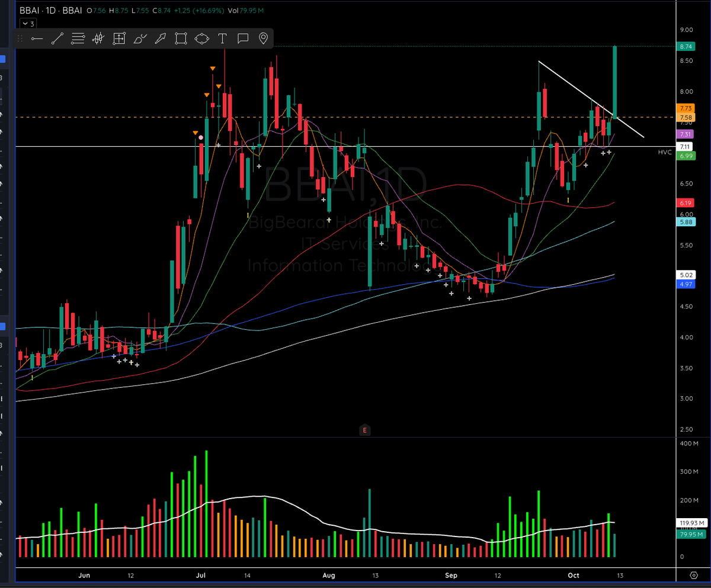711x588 pixels.
Task: Click the tall green breakout candle
Action: 616,81
